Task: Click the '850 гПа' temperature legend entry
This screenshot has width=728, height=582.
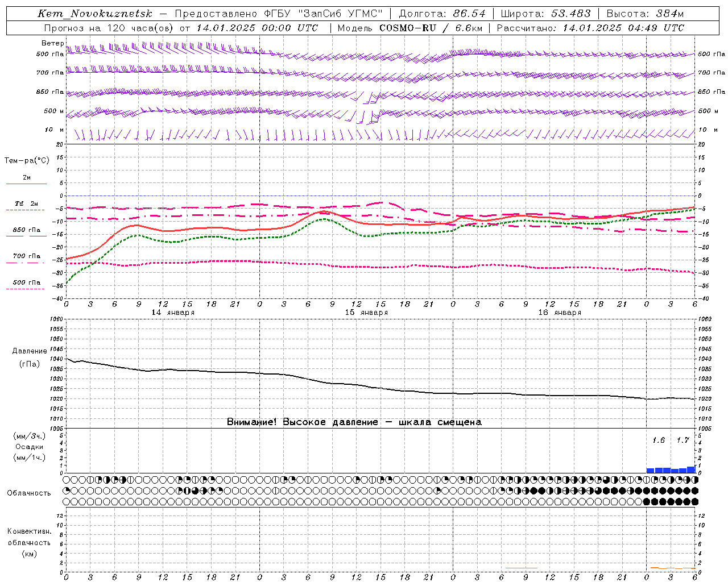Action: click(x=26, y=231)
